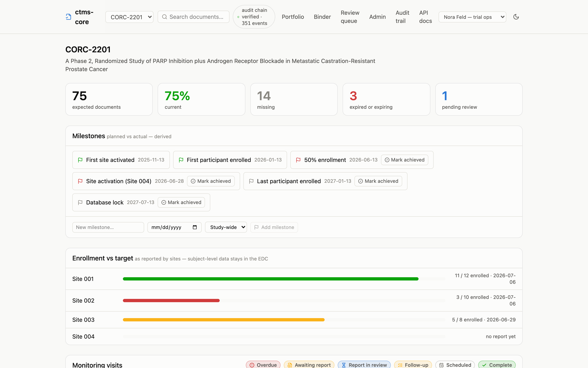Click the 14 missing card
The image size is (588, 368).
pos(294,99)
